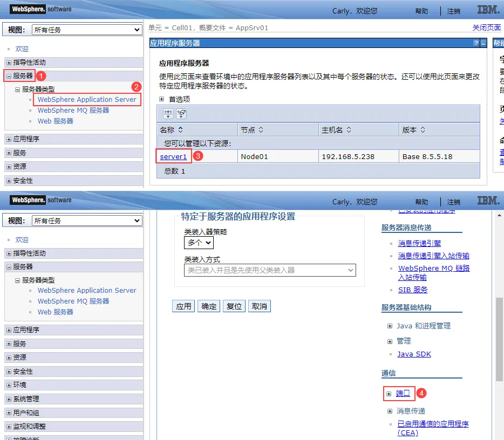Expand 安全性 in upper console tree

(9, 181)
